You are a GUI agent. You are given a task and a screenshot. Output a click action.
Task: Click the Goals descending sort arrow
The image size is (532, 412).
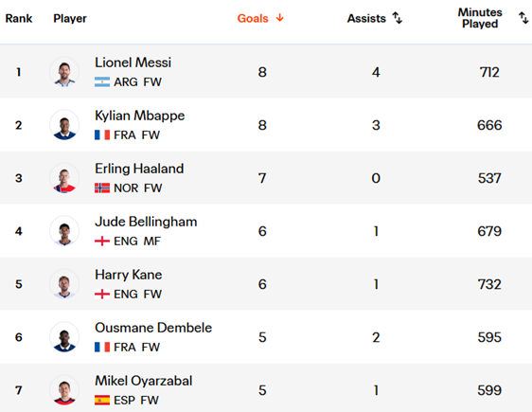(280, 18)
